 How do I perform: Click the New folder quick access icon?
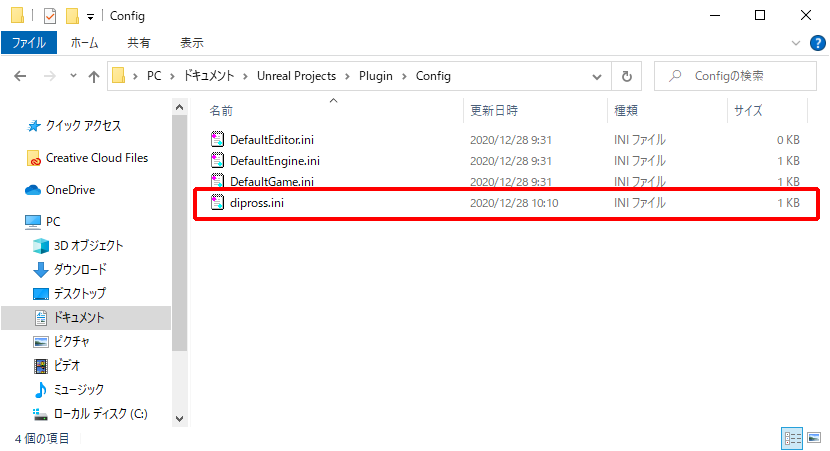coord(72,16)
